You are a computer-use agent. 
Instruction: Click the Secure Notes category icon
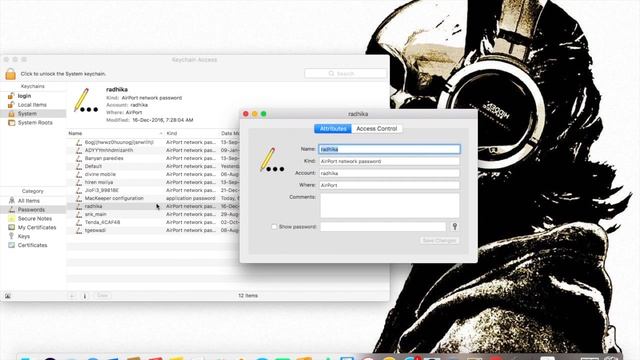12,218
